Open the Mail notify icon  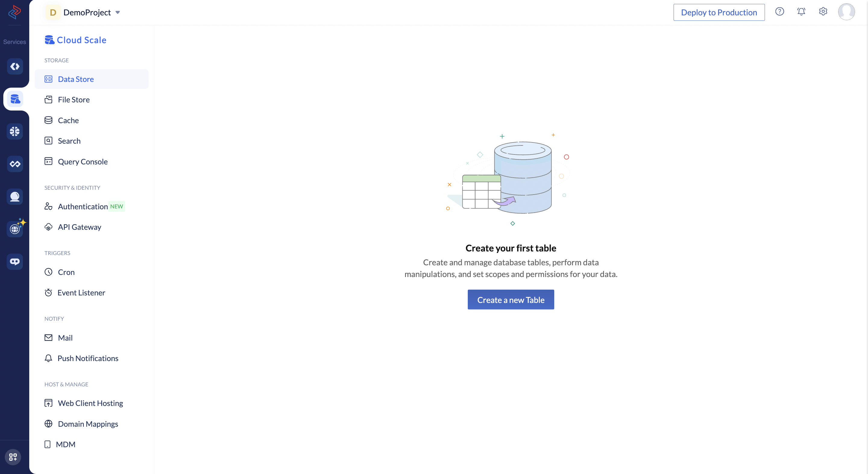tap(48, 337)
